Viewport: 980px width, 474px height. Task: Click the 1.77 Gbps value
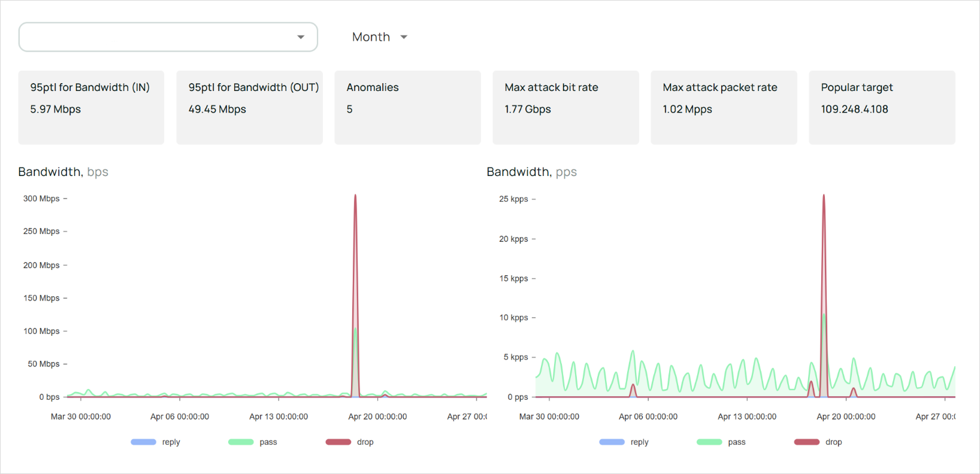528,110
